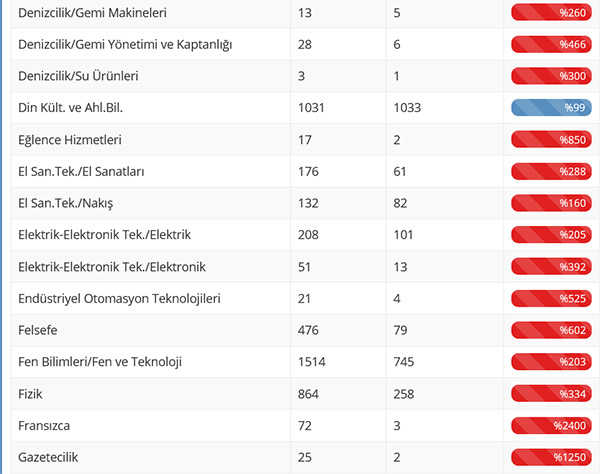Click El San.Tek./El Sanatları entry
Image resolution: width=600 pixels, height=474 pixels.
pos(82,172)
